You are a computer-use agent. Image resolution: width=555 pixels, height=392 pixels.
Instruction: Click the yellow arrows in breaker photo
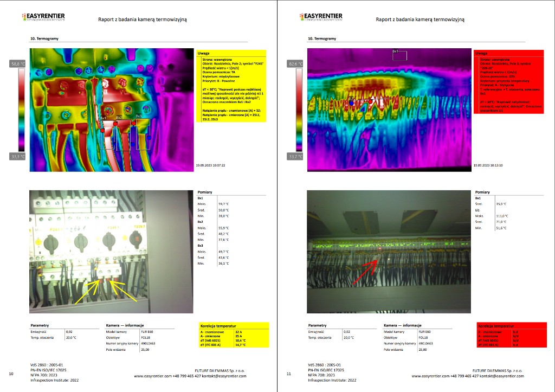(x=106, y=292)
